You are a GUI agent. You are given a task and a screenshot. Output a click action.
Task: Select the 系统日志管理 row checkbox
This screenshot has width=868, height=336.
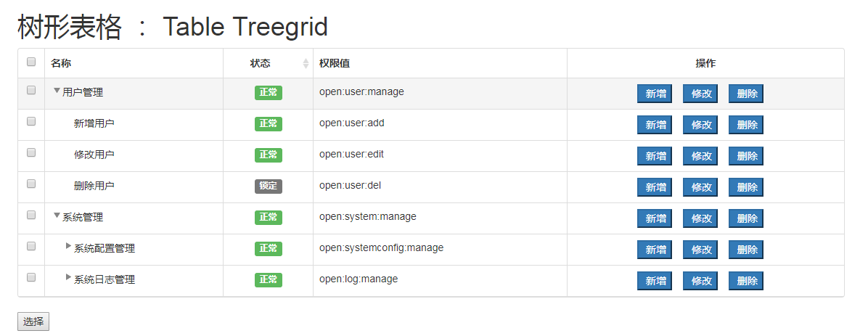[31, 277]
